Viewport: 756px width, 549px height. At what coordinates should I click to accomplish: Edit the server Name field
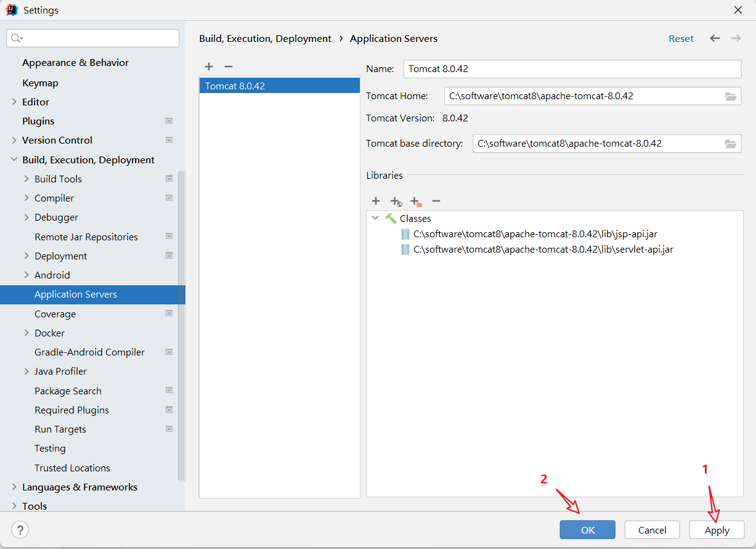572,69
